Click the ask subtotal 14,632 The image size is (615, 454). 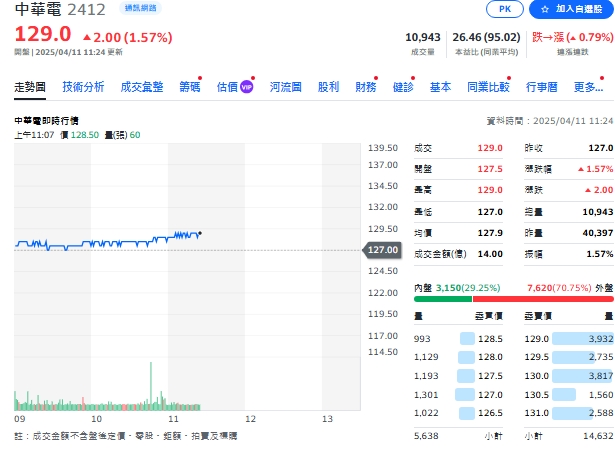tap(598, 436)
